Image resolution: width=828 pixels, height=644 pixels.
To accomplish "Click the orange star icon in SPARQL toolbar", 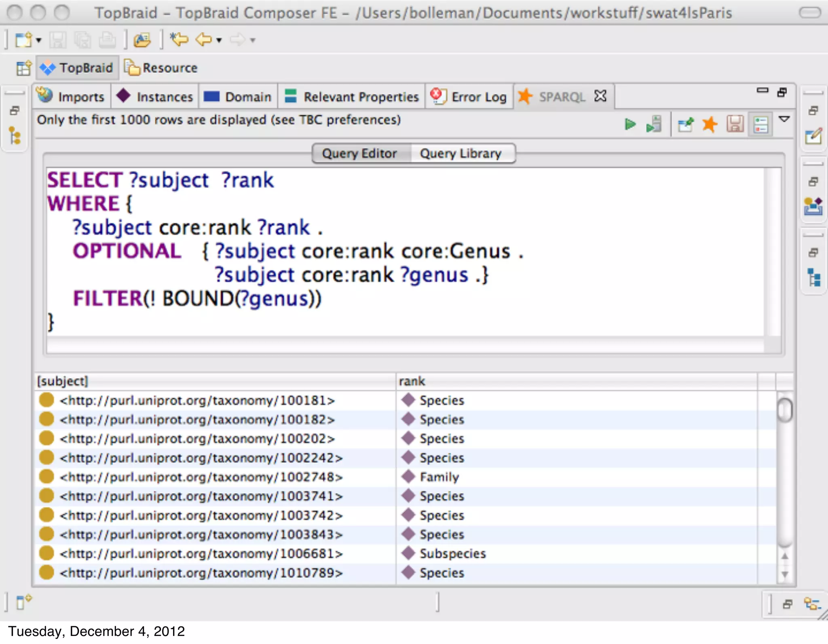I will pos(709,124).
